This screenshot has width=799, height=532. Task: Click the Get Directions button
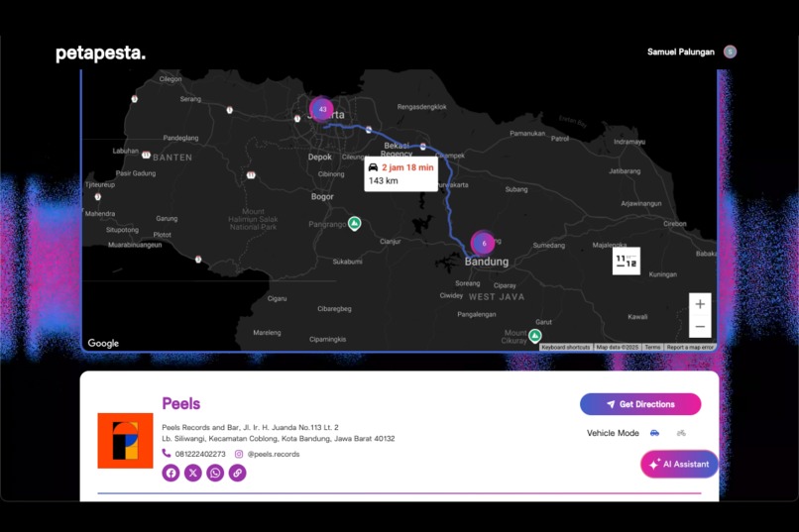point(640,404)
